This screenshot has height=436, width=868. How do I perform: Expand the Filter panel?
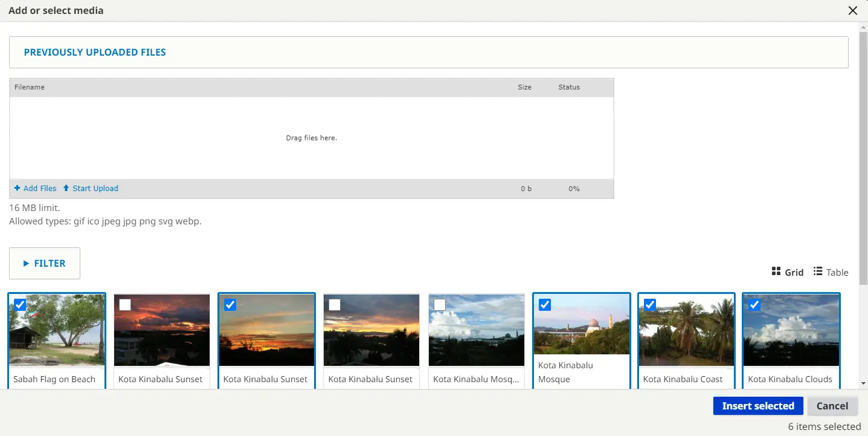click(45, 264)
